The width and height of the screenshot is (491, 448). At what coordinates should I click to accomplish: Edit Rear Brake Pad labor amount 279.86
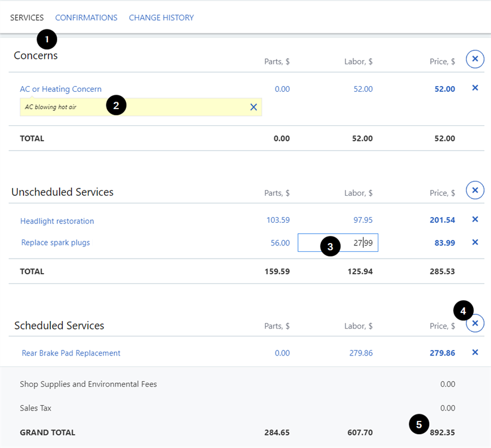pyautogui.click(x=361, y=353)
